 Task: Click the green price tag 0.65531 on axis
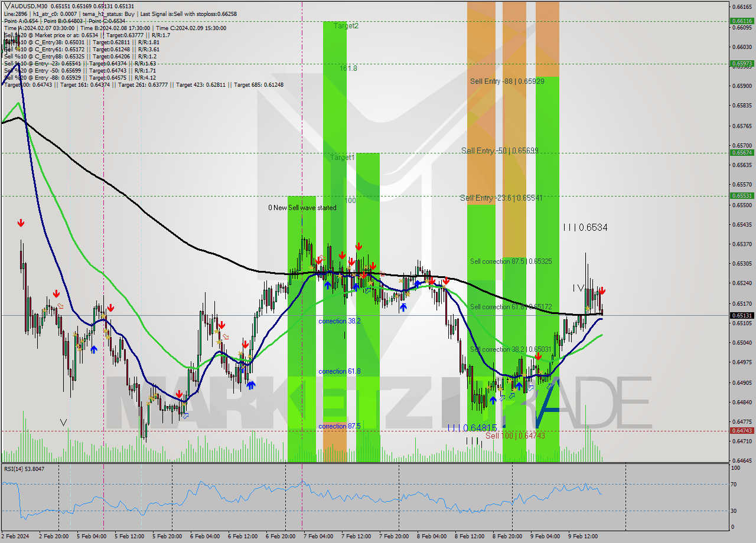742,195
